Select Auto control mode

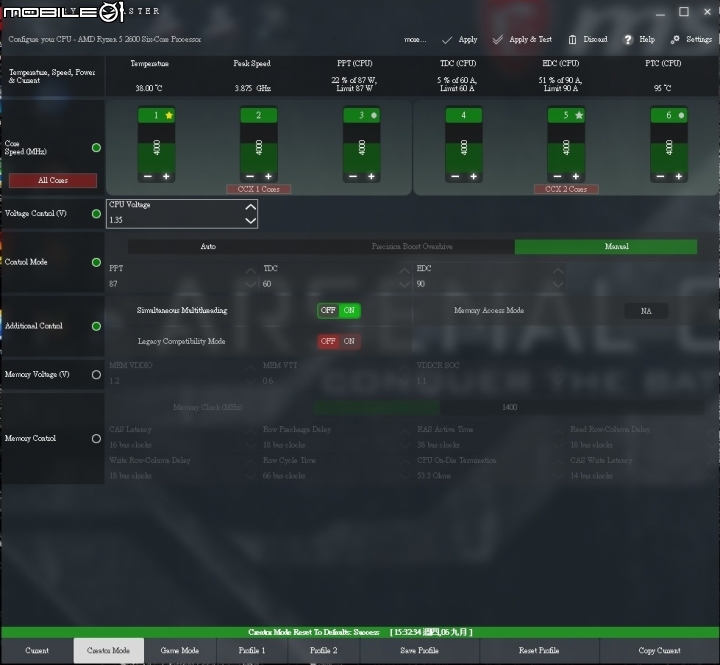coord(208,247)
